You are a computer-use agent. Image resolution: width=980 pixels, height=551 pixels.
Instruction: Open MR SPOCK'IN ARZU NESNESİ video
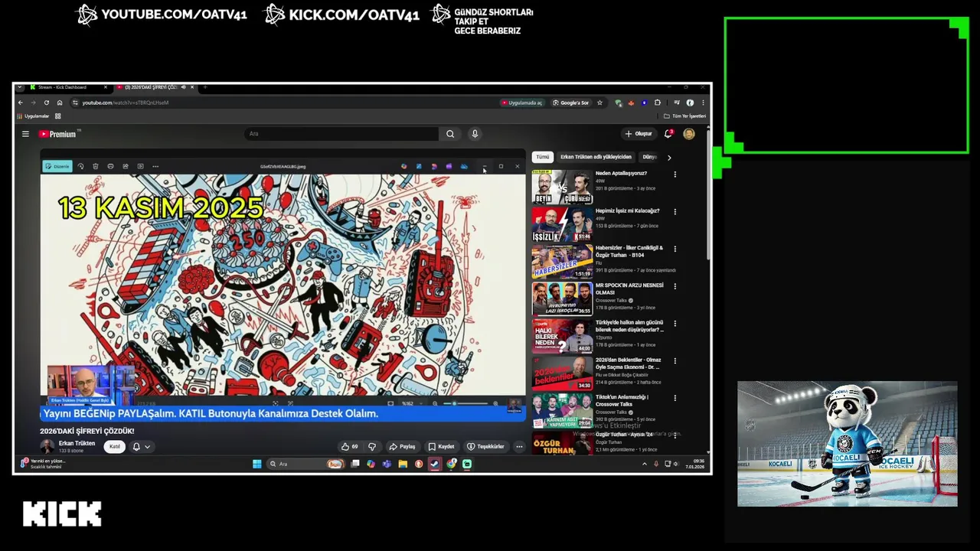562,298
